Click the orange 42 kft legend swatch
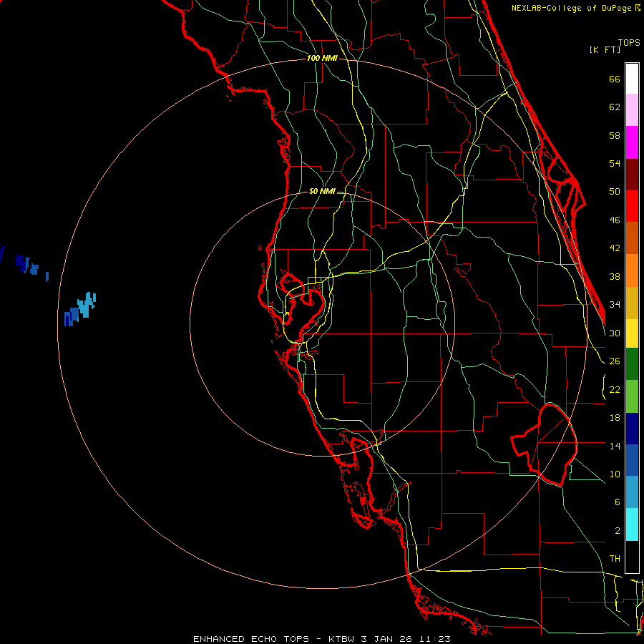This screenshot has width=644, height=644. 632,270
